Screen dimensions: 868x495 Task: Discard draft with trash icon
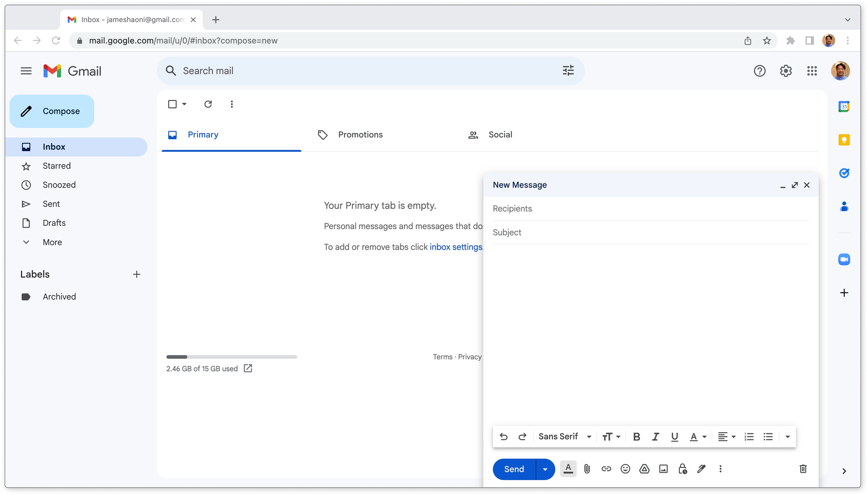(803, 469)
